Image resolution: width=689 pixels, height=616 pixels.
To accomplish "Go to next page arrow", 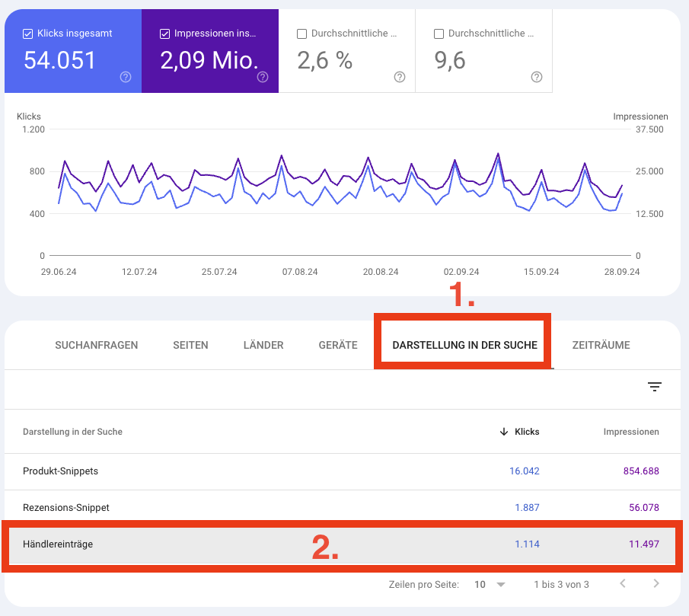I will 656,584.
